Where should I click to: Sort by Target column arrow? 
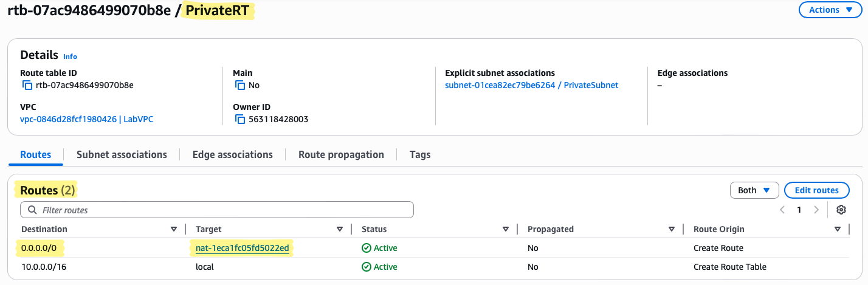coord(340,229)
